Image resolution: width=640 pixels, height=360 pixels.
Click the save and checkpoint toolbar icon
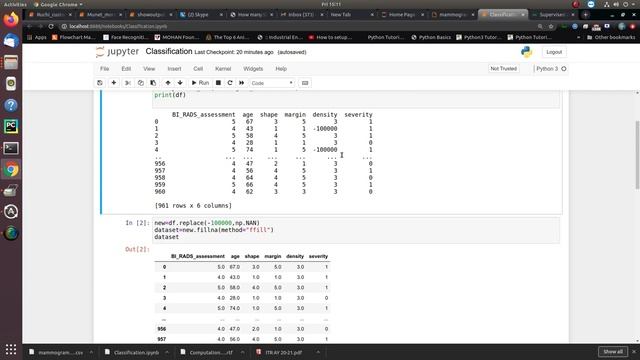tap(100, 83)
